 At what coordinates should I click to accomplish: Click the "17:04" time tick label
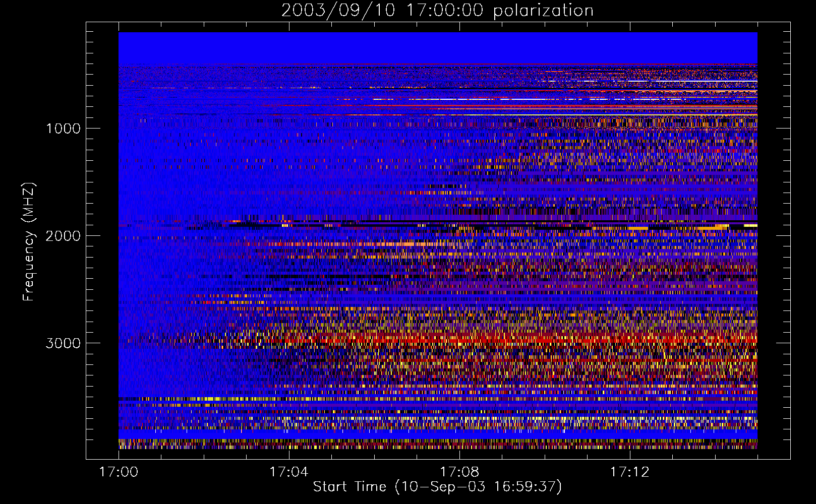pos(288,472)
